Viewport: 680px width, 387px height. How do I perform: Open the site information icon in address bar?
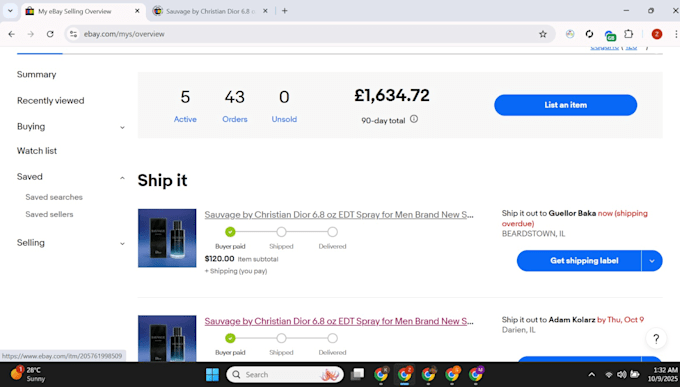tap(74, 34)
